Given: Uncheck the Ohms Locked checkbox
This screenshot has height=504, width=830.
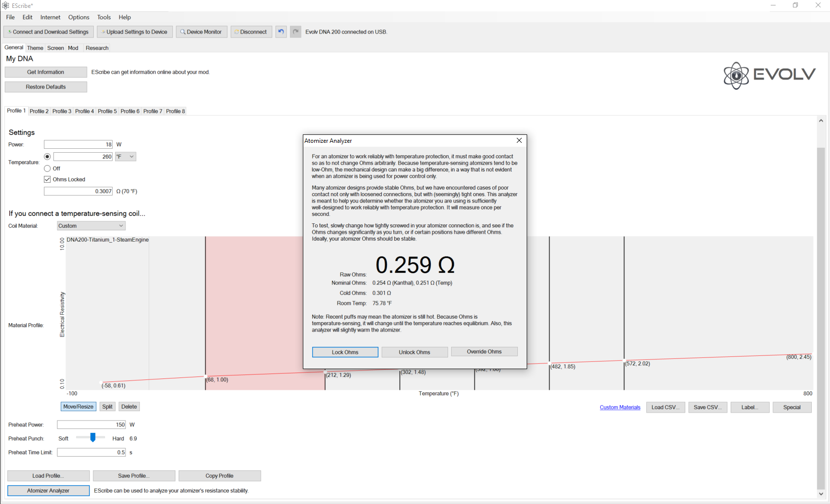Looking at the screenshot, I should coord(47,179).
